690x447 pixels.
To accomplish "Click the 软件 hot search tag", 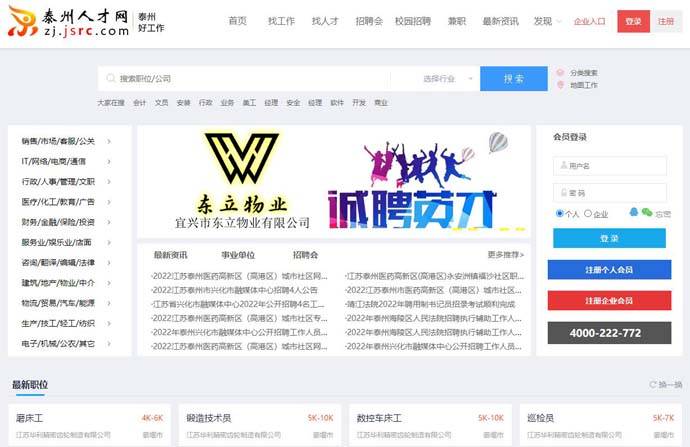I will pos(337,103).
